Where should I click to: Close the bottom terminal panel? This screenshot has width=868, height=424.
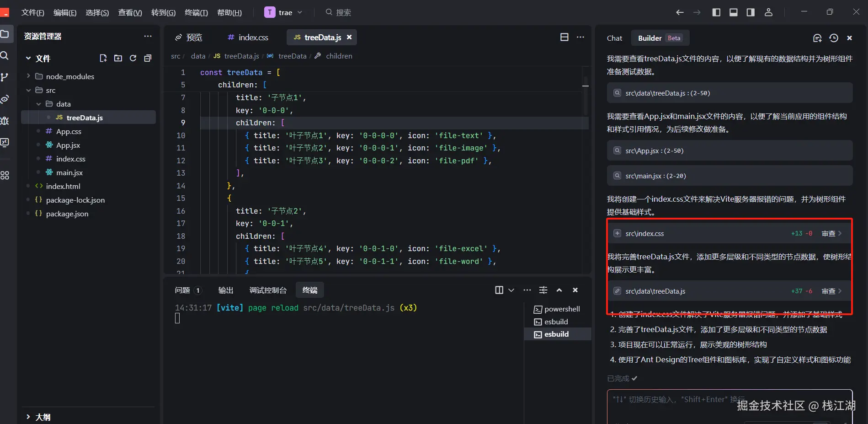(575, 290)
